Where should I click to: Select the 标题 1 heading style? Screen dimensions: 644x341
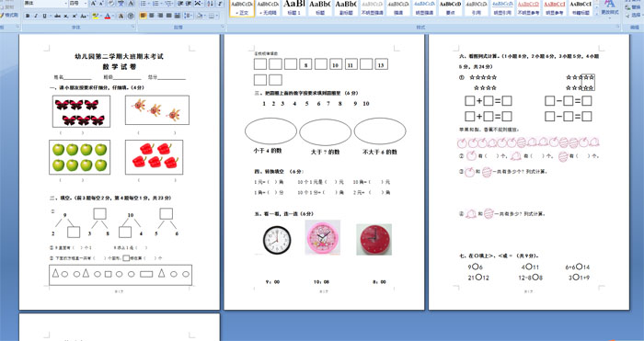click(x=293, y=7)
